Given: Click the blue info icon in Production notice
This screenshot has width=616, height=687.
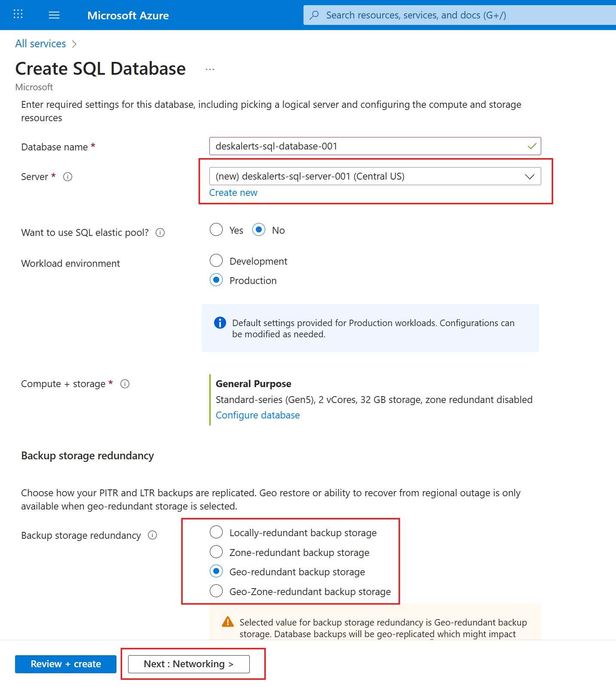Looking at the screenshot, I should 220,323.
